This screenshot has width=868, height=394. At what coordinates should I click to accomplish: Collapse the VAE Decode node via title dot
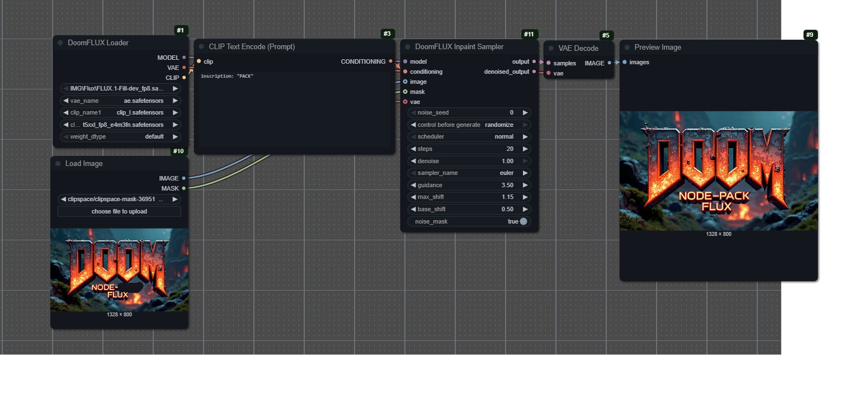pyautogui.click(x=551, y=48)
